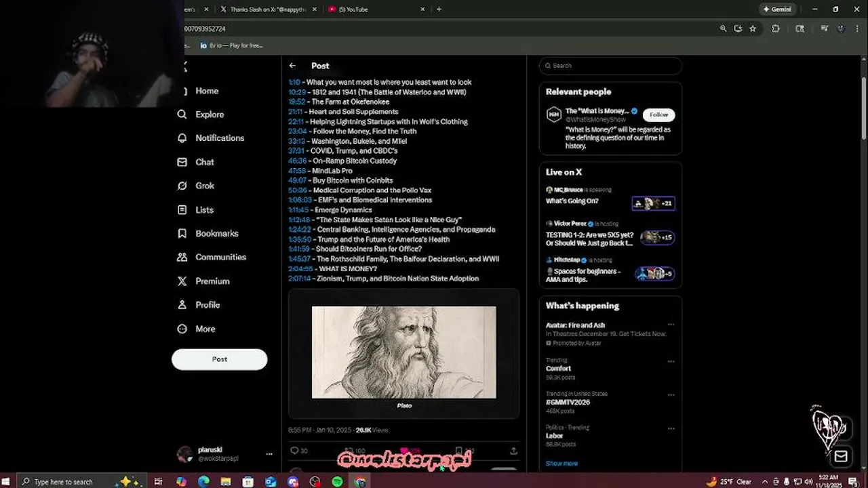Open the Plato sketch image in post
This screenshot has height=488, width=868.
403,352
